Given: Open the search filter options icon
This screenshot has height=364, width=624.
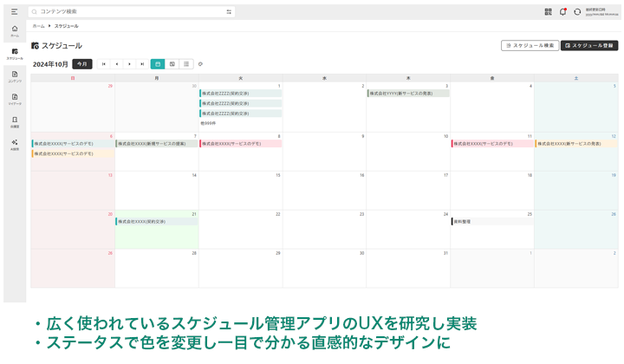Looking at the screenshot, I should (229, 12).
